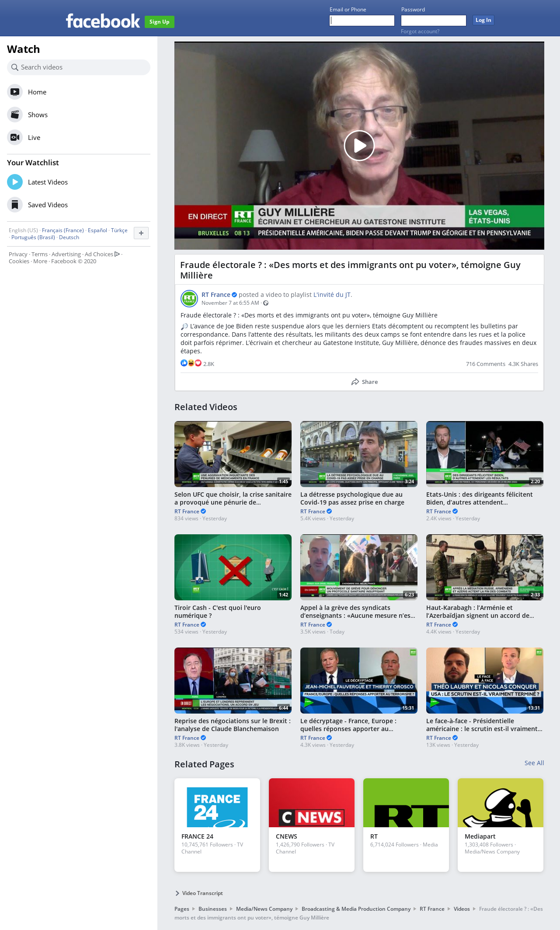Screen dimensions: 560x930
Task: Open UFC que choisir pharmacy video thumbnail
Action: [233, 454]
